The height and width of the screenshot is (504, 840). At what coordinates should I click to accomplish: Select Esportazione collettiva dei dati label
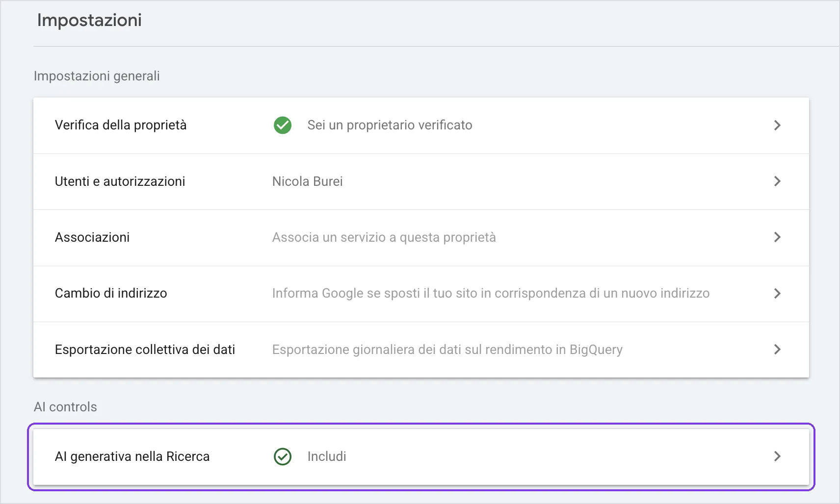[x=145, y=350]
